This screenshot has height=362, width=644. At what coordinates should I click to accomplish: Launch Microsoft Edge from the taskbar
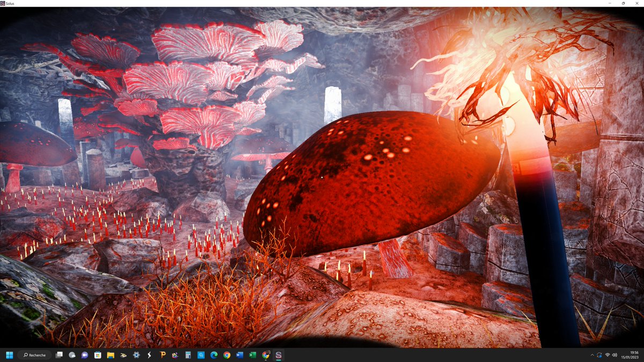pyautogui.click(x=214, y=355)
